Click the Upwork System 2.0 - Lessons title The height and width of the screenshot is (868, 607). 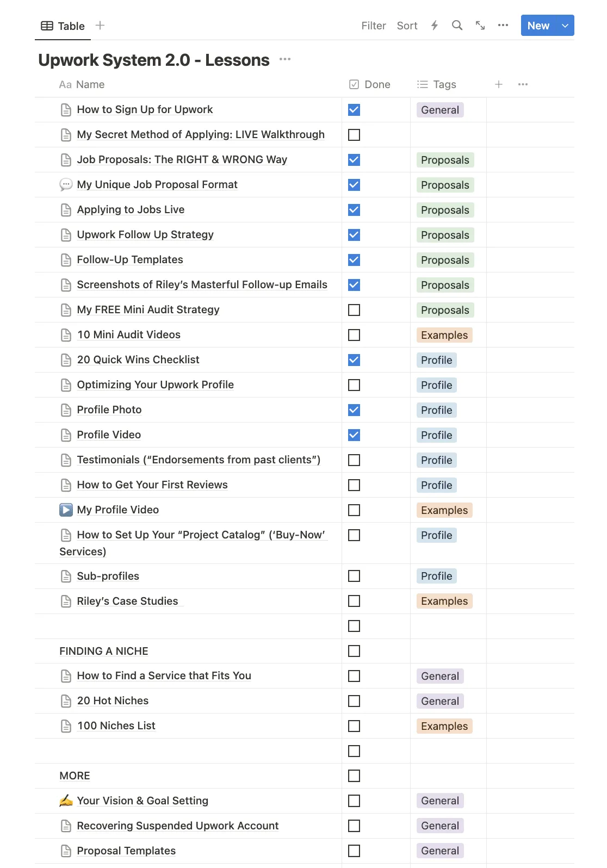tap(154, 60)
